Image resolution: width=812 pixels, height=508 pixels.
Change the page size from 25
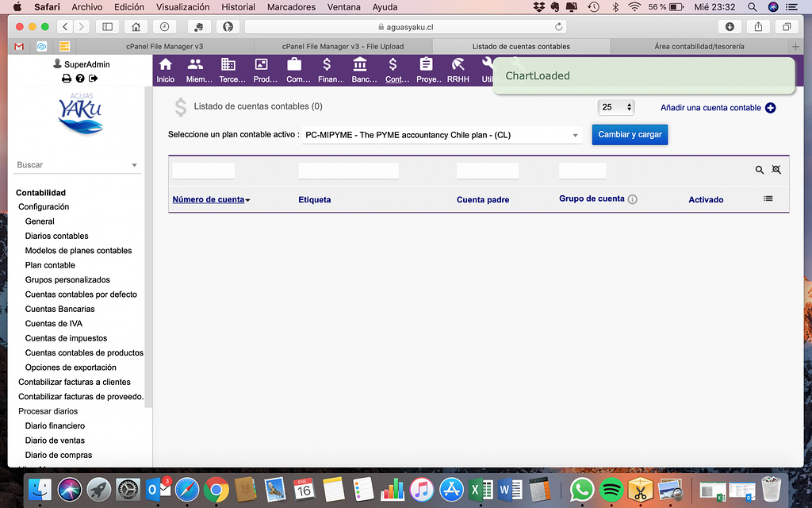coord(616,106)
